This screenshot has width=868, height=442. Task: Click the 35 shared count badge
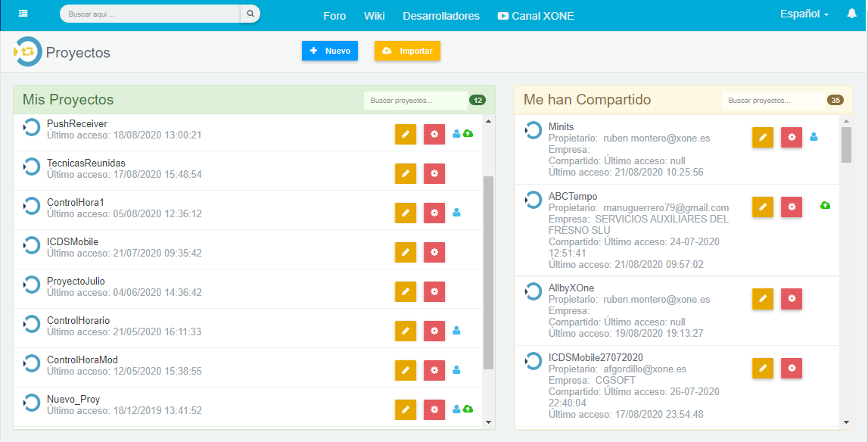coord(835,100)
